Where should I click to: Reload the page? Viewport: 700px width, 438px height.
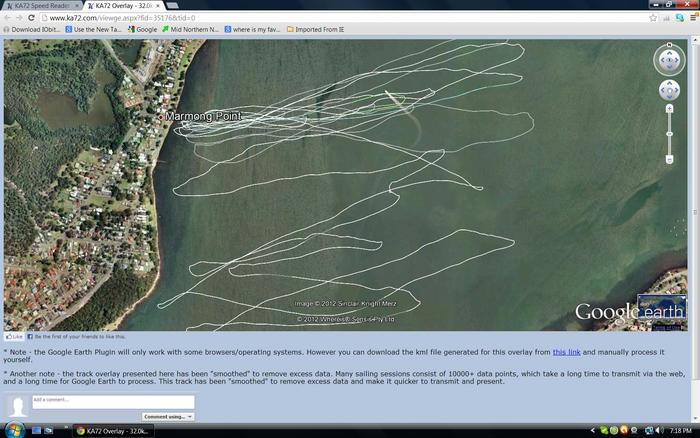coord(31,18)
